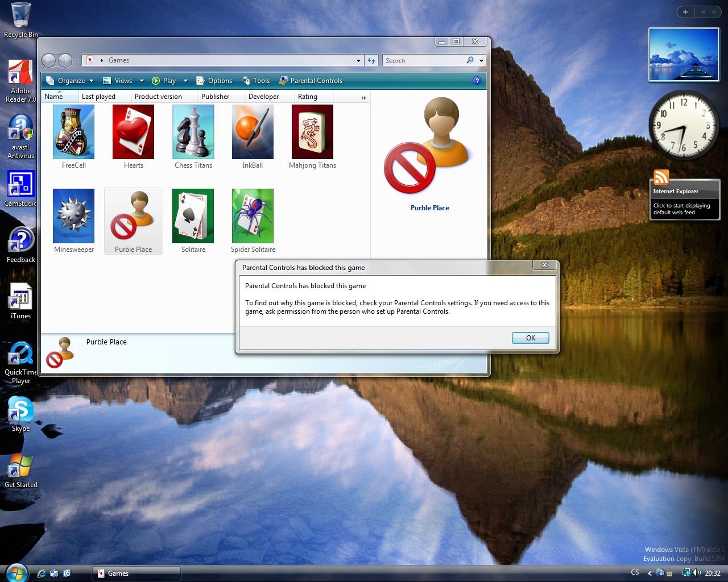Show hidden tray icons arrow
Image resolution: width=728 pixels, height=582 pixels.
(x=651, y=573)
